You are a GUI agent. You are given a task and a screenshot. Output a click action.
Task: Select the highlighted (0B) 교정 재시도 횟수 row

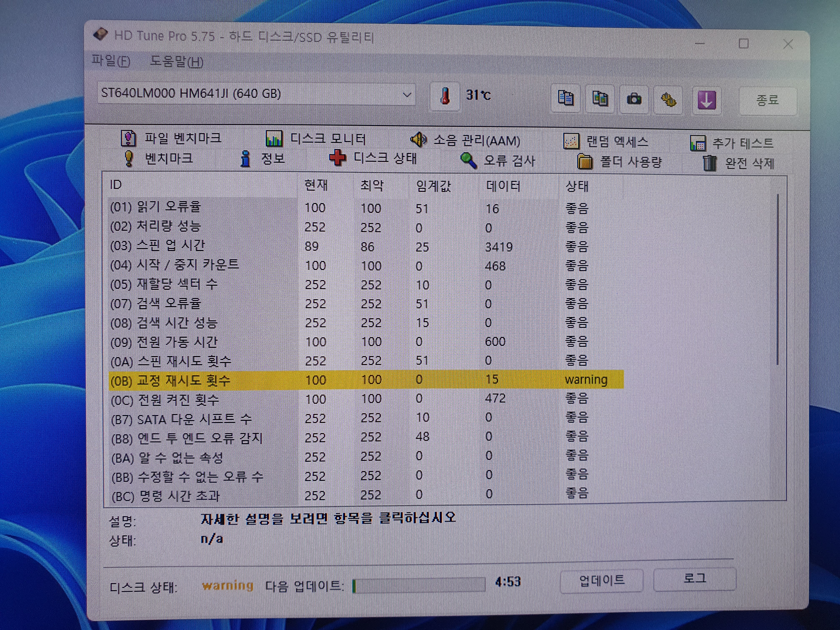366,380
